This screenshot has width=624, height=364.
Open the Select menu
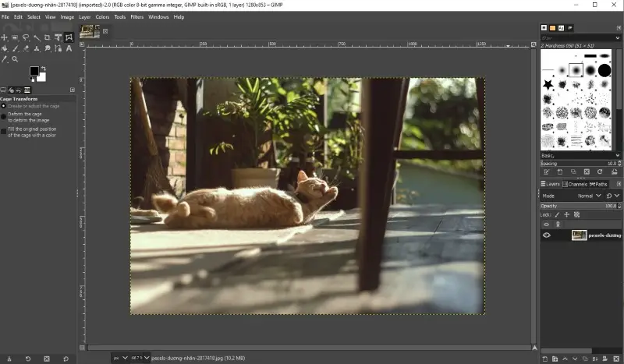[x=34, y=16]
